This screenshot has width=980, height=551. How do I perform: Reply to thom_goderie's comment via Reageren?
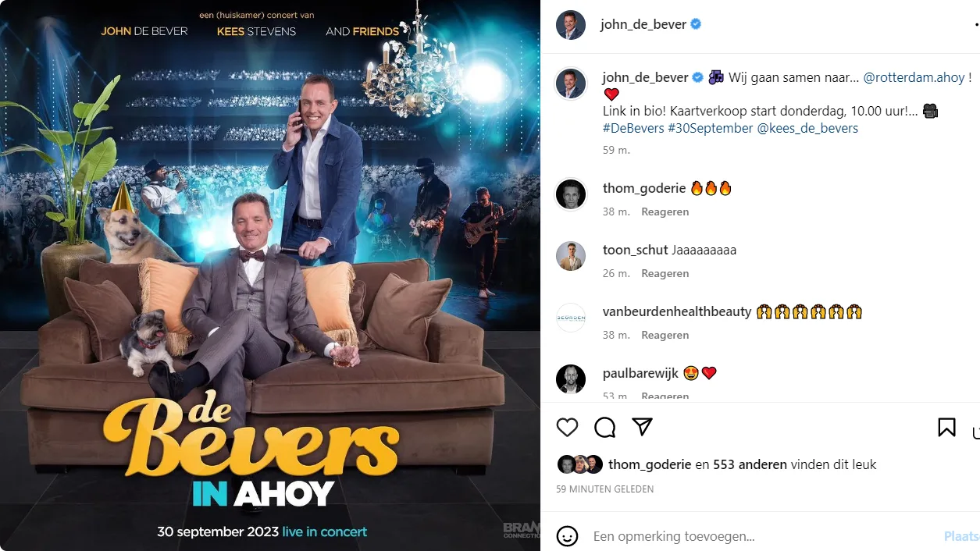665,212
